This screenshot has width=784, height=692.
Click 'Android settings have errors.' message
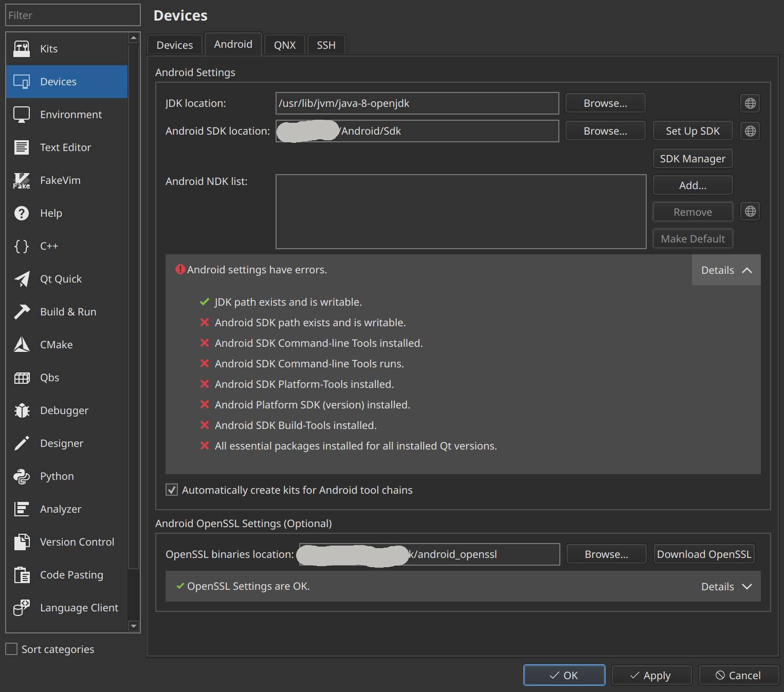pos(257,270)
